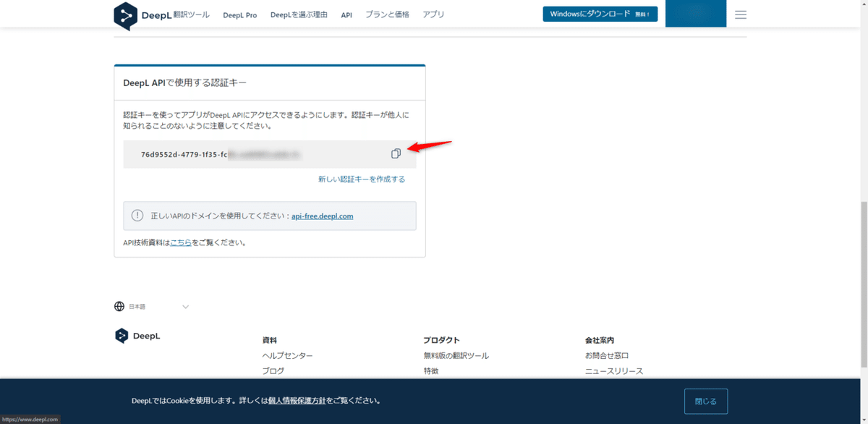Open the アプリ navigation item
The height and width of the screenshot is (424, 868).
click(433, 14)
